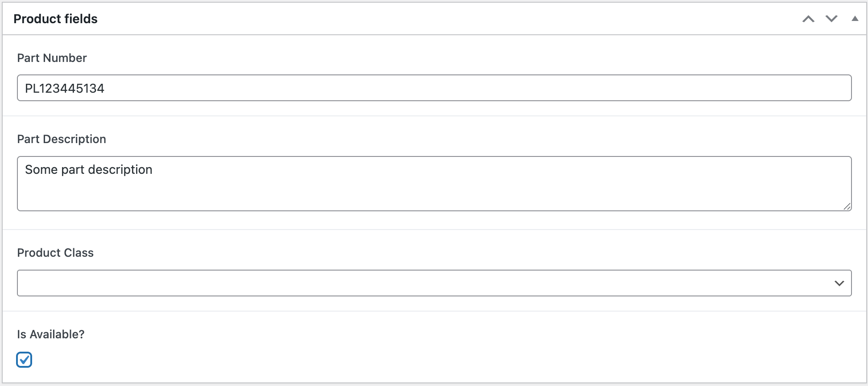Screen dimensions: 868x386
Task: Focus the Part Description textarea
Action: pyautogui.click(x=434, y=183)
